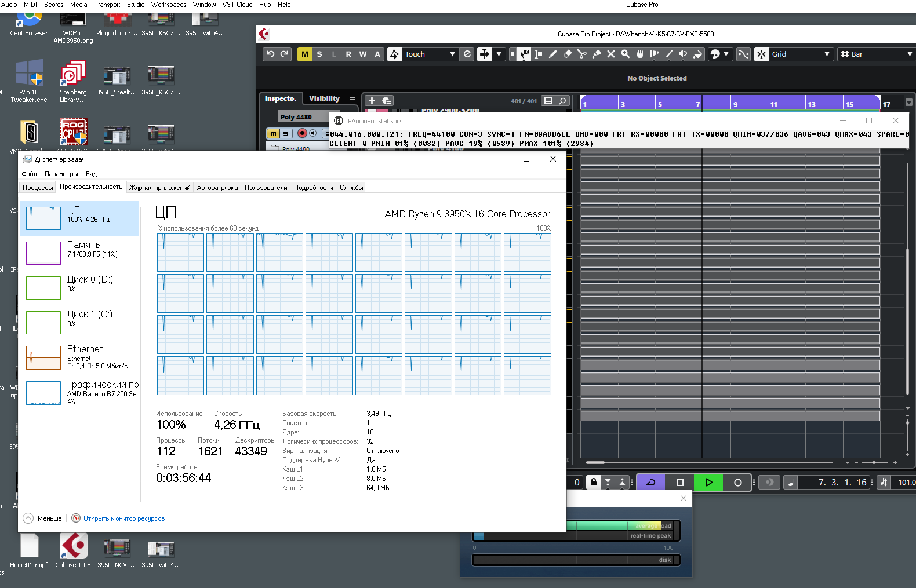Open the Transport menu in Cubase

(107, 5)
